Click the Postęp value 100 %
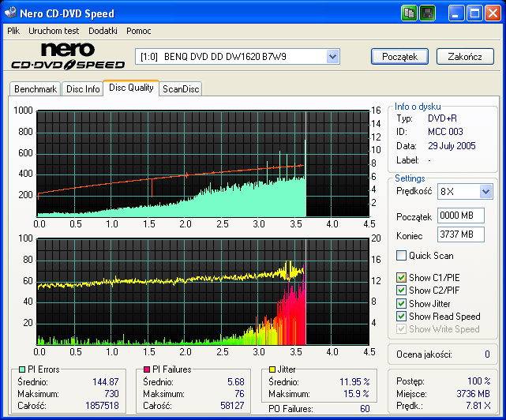Screen dimensions: 506x420 478,381
